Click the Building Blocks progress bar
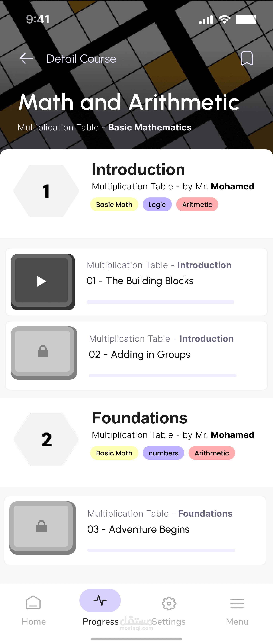 pyautogui.click(x=160, y=302)
